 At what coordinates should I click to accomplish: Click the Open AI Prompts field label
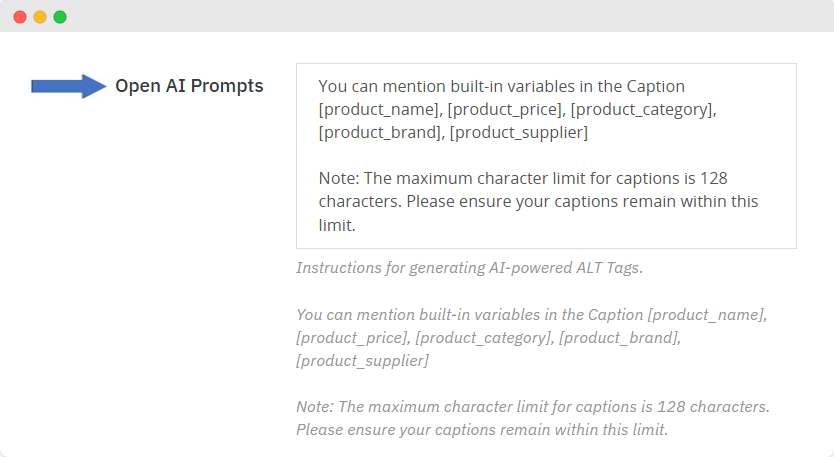[x=189, y=86]
